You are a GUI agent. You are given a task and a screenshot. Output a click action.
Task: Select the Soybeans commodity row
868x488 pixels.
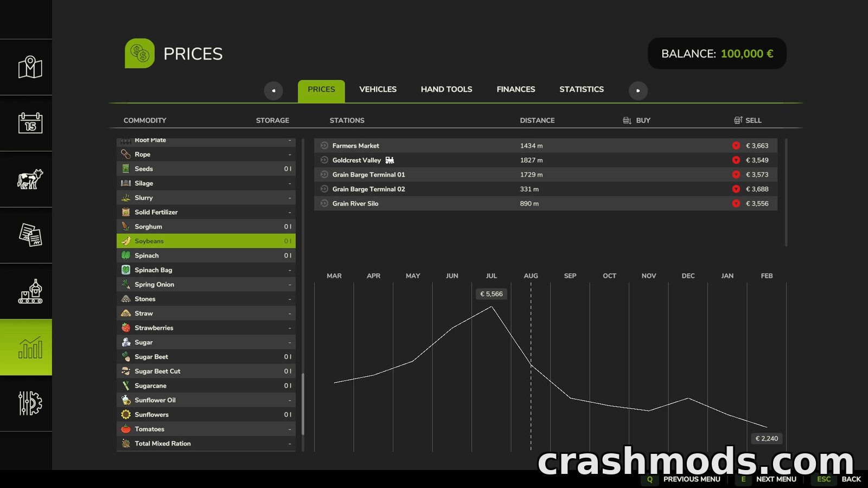[206, 241]
